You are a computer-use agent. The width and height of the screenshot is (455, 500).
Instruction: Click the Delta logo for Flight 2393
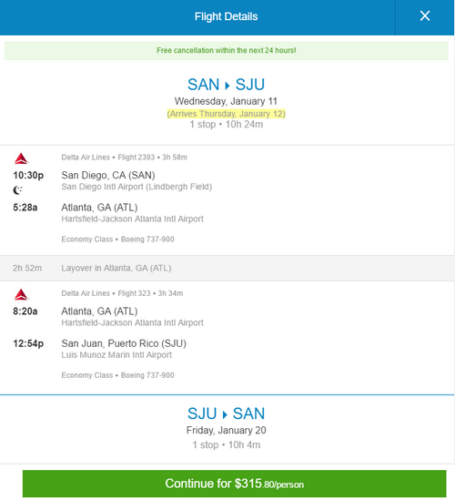click(21, 158)
